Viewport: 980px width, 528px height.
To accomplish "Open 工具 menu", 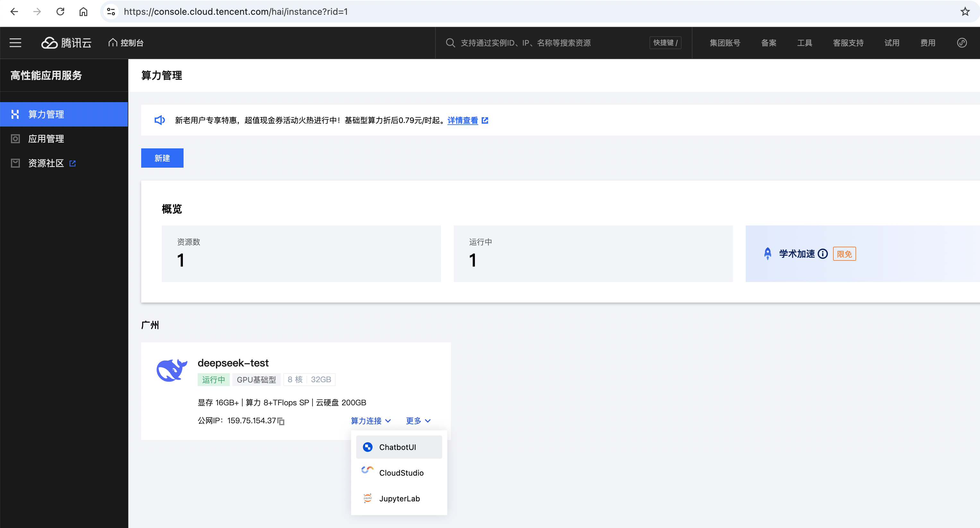I will [804, 43].
